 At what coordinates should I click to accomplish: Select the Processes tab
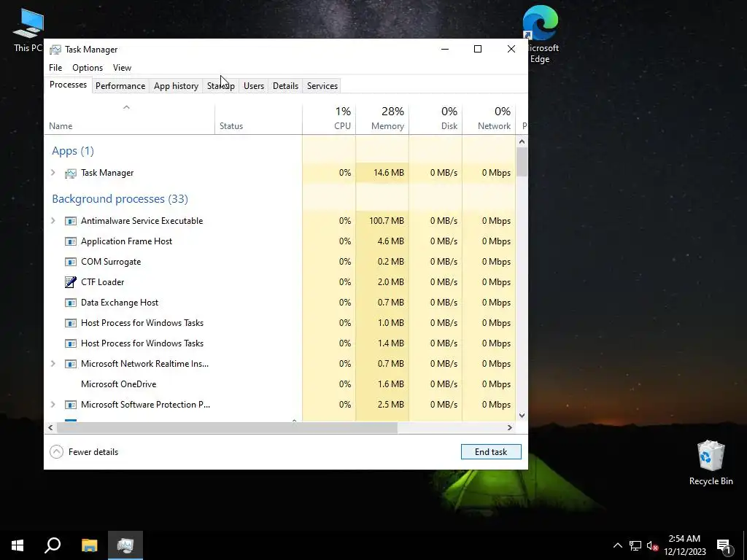(68, 85)
